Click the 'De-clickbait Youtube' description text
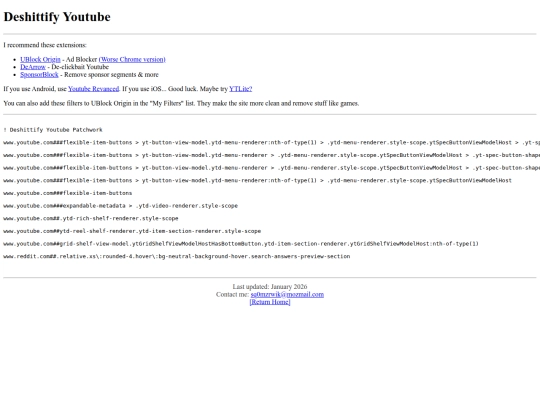 coord(80,67)
